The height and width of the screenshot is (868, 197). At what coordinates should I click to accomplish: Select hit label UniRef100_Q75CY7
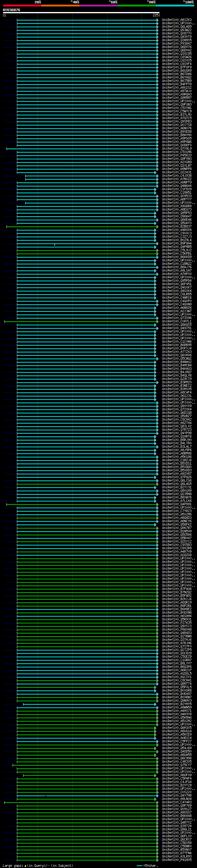click(x=177, y=765)
